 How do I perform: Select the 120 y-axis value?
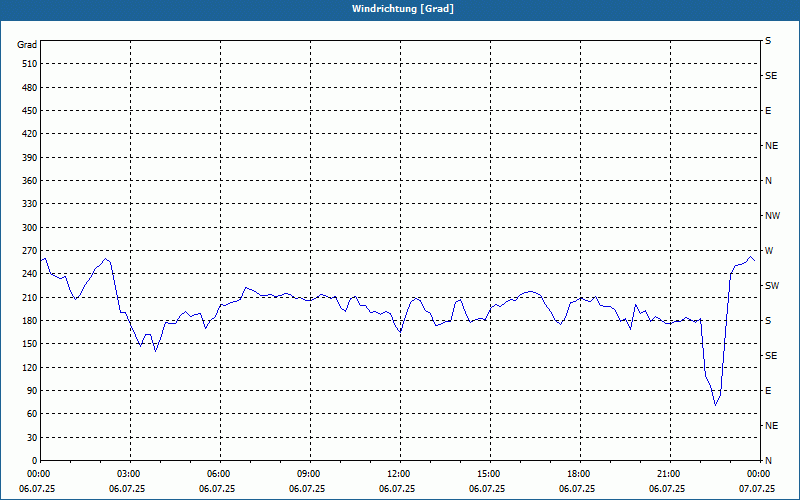pyautogui.click(x=30, y=367)
